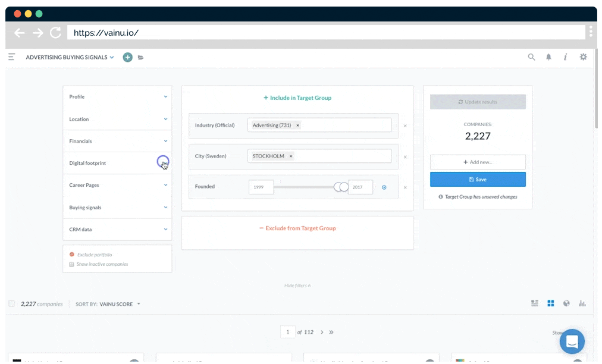The width and height of the screenshot is (602, 364).
Task: Expand the Profile filter section
Action: (117, 97)
